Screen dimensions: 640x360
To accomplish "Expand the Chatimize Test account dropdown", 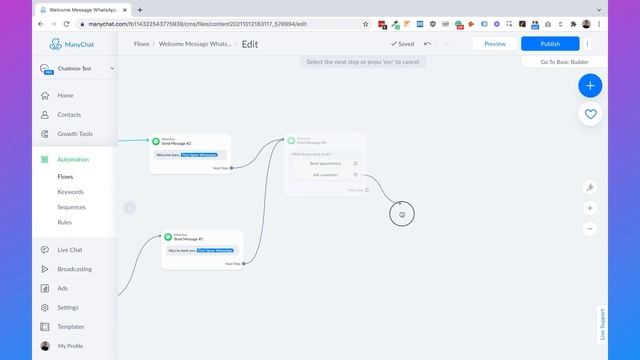I will coord(112,69).
